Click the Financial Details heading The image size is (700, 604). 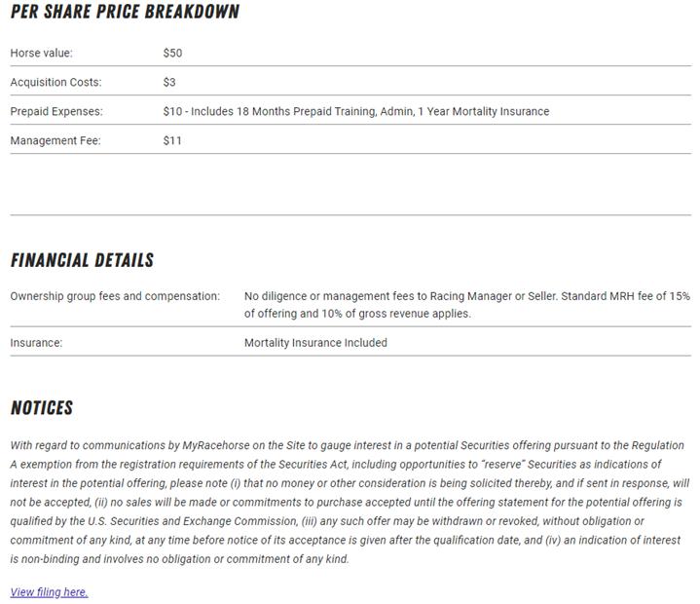click(x=82, y=260)
